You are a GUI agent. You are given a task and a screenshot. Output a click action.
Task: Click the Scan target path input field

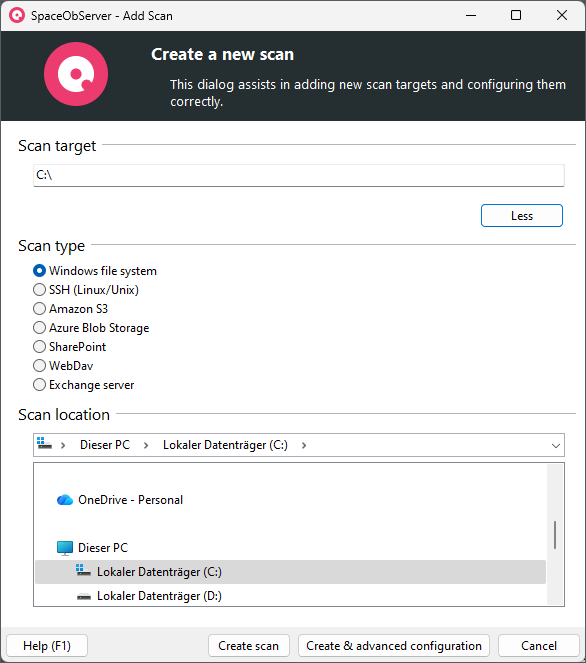(x=298, y=175)
